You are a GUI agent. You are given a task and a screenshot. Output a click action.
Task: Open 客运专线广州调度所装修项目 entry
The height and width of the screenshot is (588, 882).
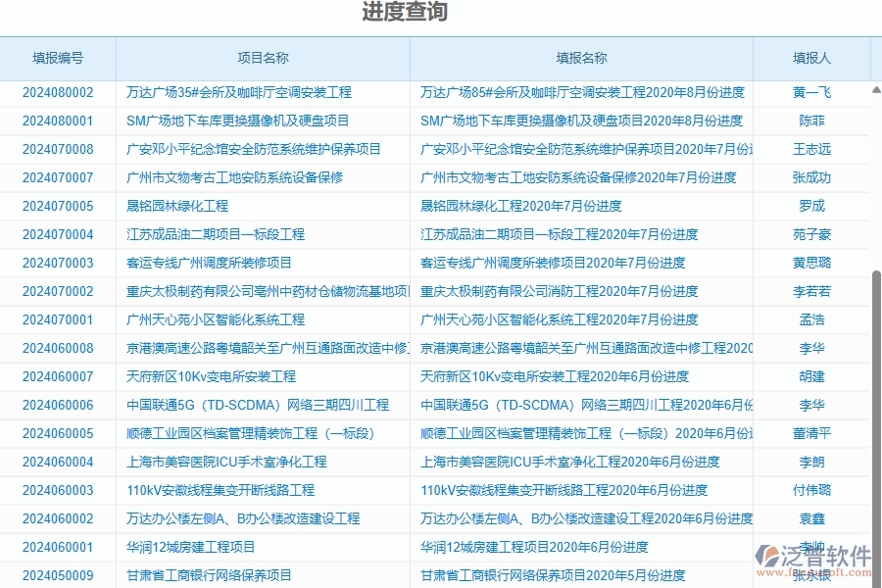pos(215,263)
